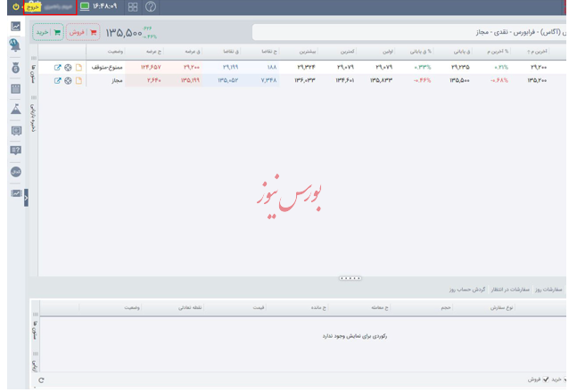Screen dimensions: 577x392
Task: Sort by the ق پایانی column header
Action: click(x=461, y=52)
